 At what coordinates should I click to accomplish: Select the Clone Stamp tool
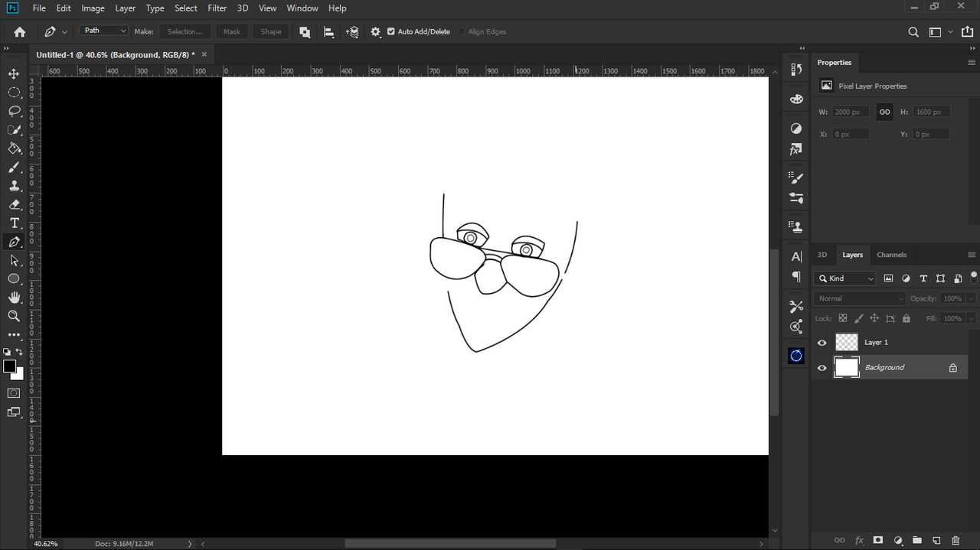(14, 186)
